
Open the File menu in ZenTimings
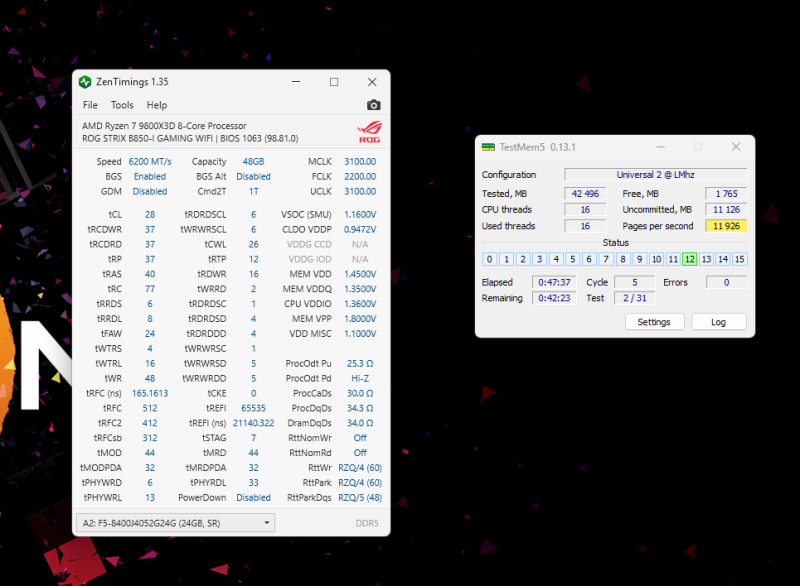pos(90,105)
